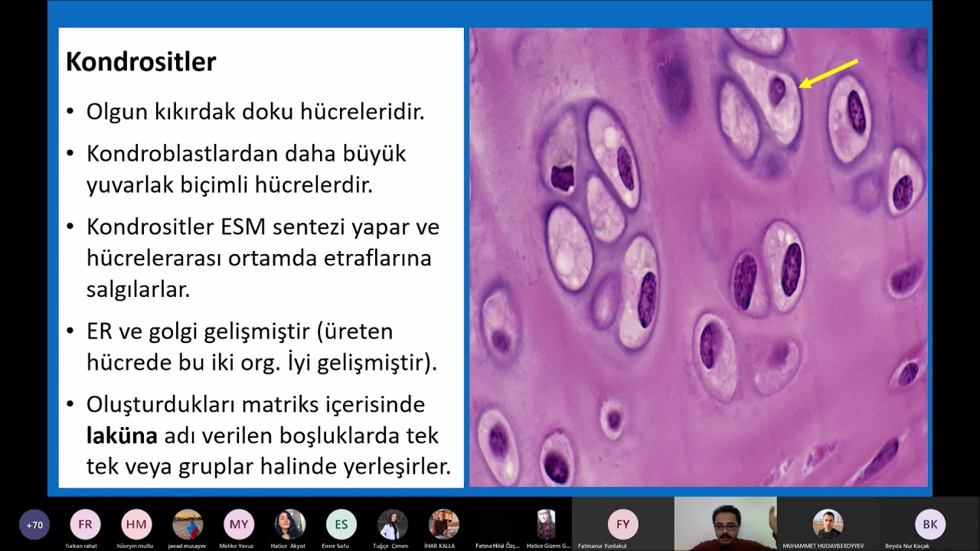Select furkan rahat's FR avatar
980x551 pixels.
85,524
